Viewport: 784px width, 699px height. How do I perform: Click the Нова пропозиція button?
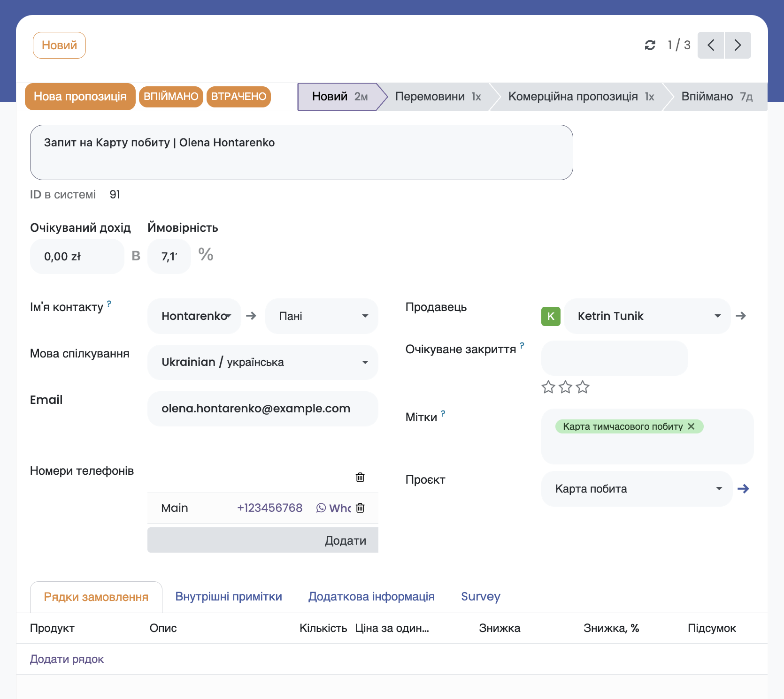click(x=80, y=97)
